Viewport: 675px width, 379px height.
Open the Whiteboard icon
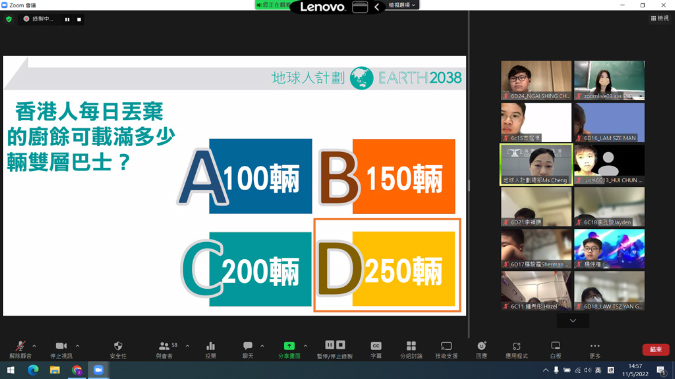(x=556, y=349)
